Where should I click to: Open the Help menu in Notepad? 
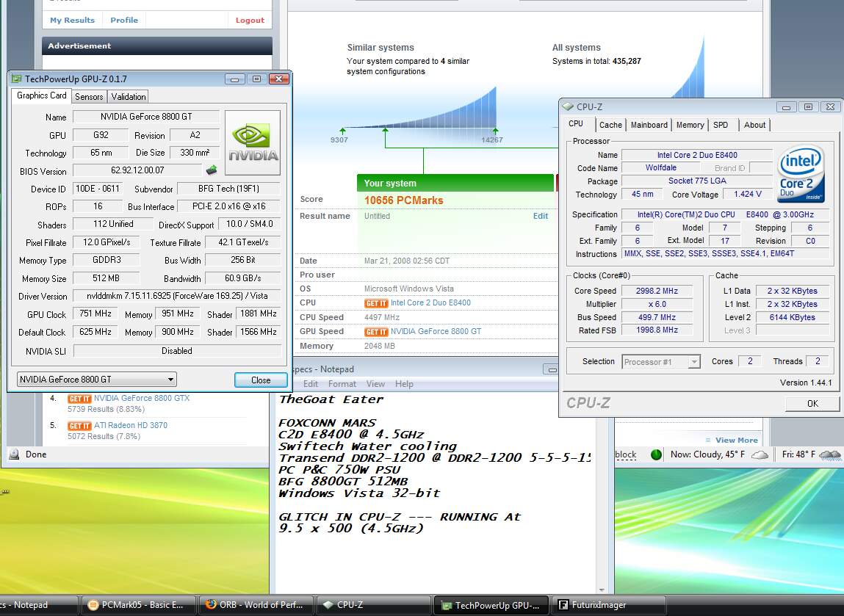404,384
